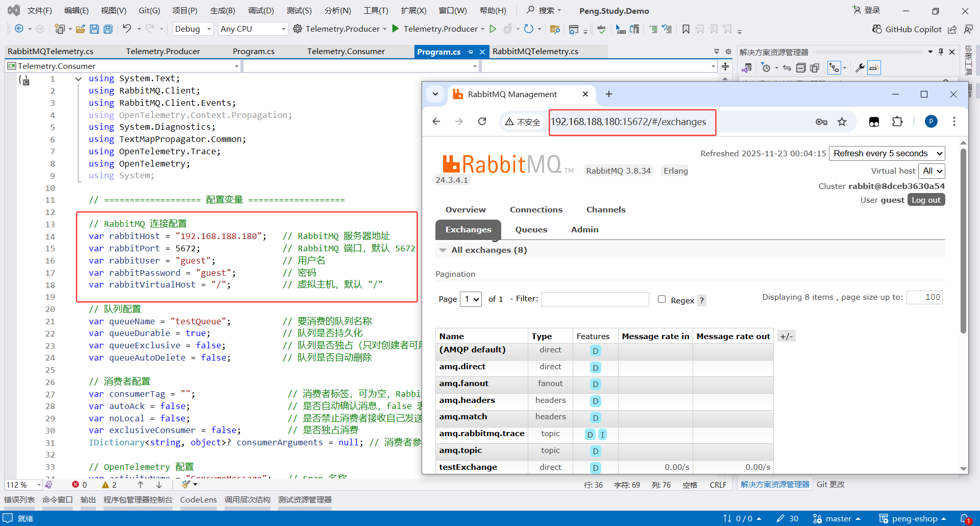
Task: Click the Save All icon in toolbar
Action: coord(108,29)
